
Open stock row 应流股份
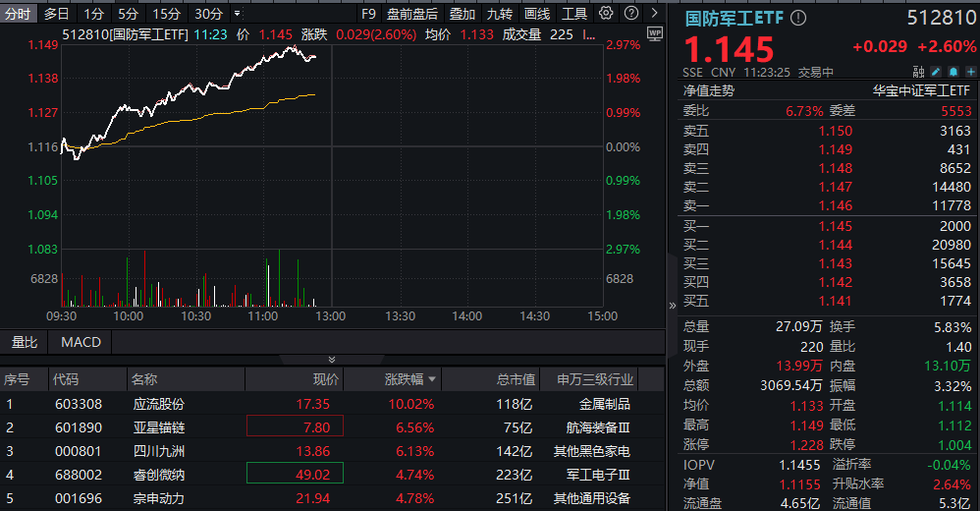(331, 404)
